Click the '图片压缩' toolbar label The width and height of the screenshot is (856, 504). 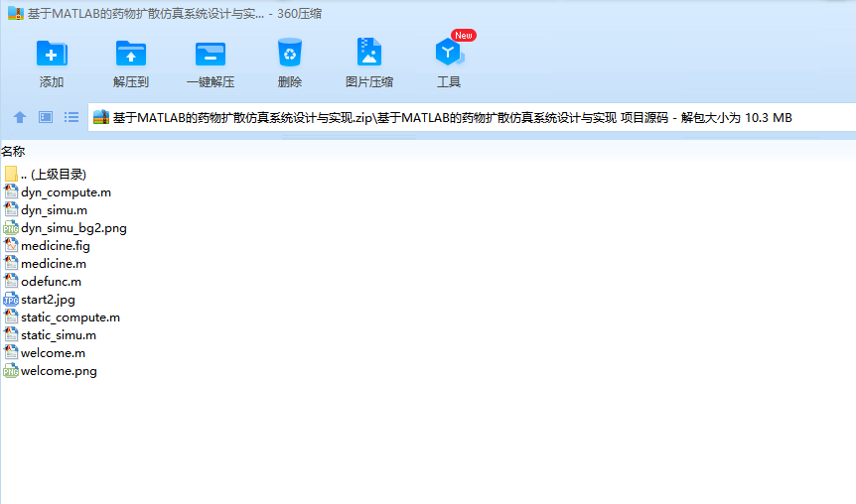tap(369, 81)
